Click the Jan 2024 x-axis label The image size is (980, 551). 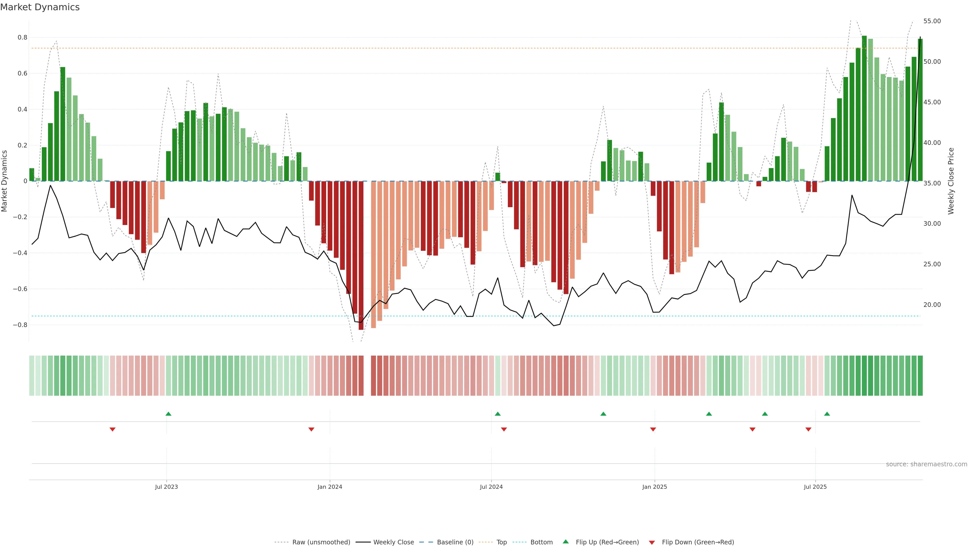329,487
